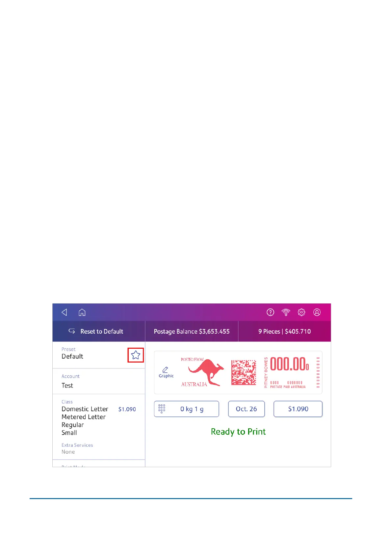This screenshot has width=392, height=554.
Task: Tap the $1.090 postage amount button
Action: (x=298, y=409)
